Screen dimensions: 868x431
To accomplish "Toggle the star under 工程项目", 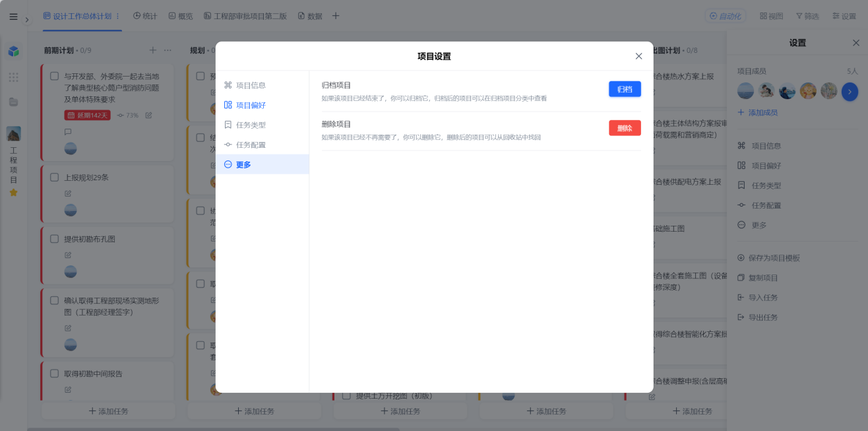I will (13, 193).
